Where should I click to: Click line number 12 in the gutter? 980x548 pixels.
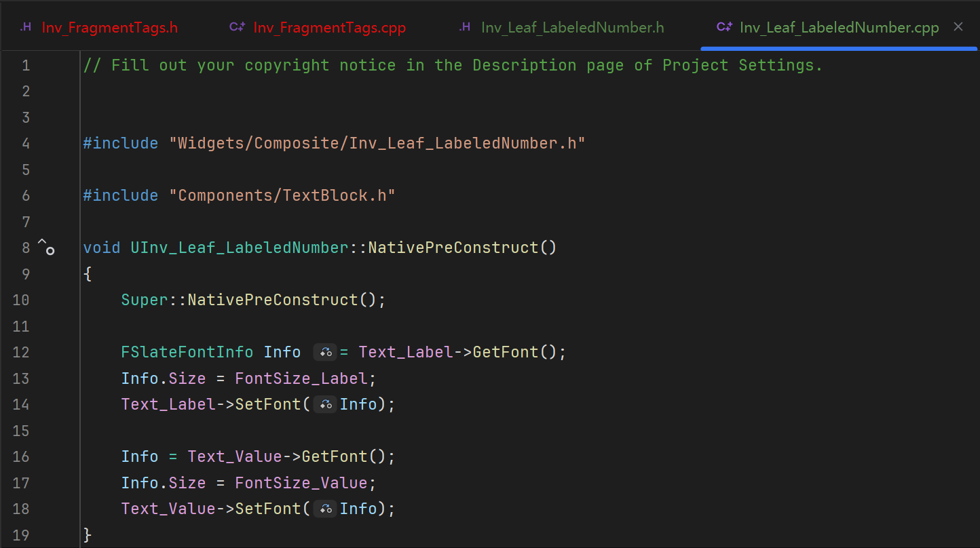tap(21, 352)
